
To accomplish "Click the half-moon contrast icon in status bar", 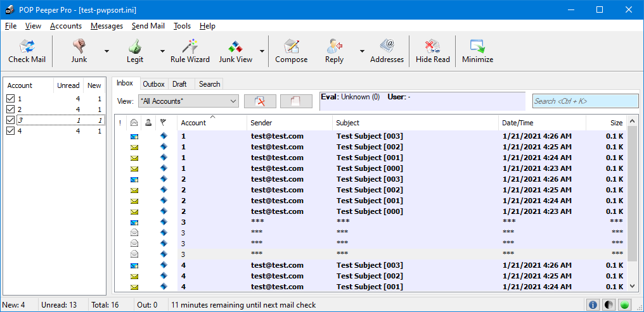I will tap(609, 305).
